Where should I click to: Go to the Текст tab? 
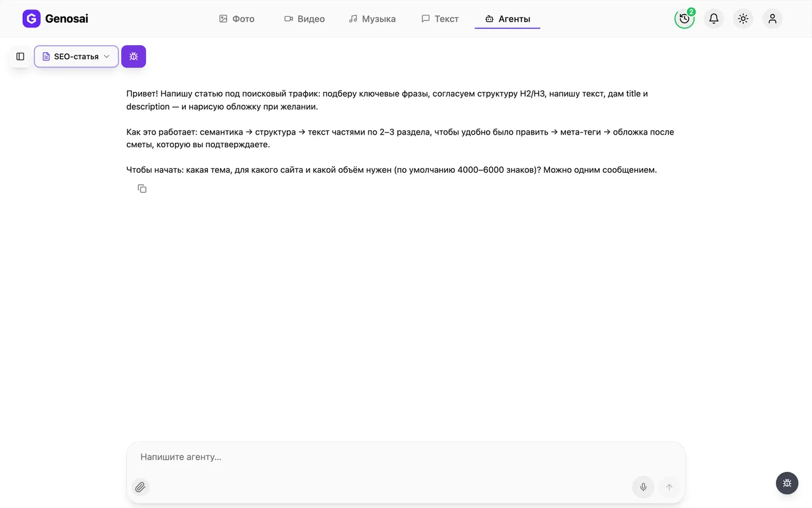(x=440, y=19)
